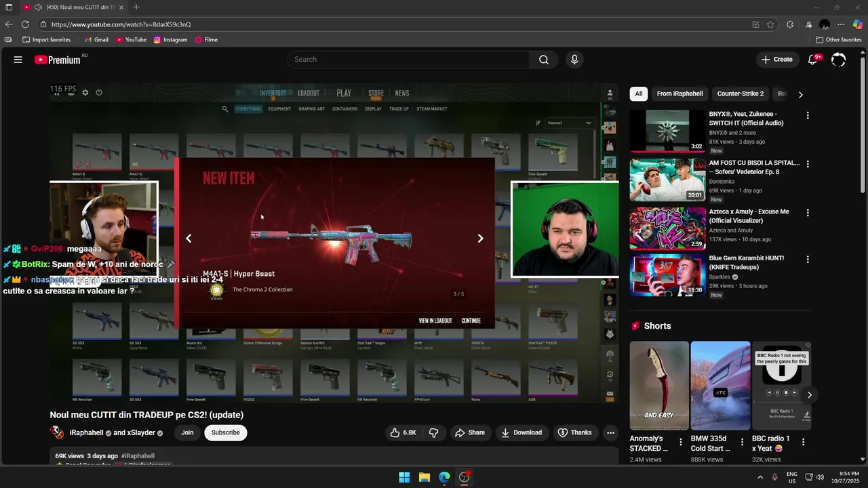Open more actions for the video

610,432
